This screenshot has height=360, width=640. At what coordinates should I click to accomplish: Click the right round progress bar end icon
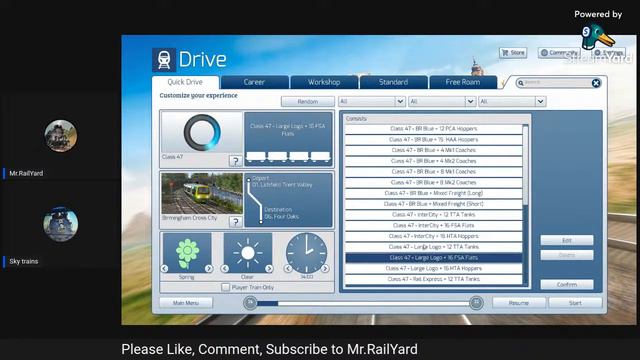pyautogui.click(x=476, y=303)
